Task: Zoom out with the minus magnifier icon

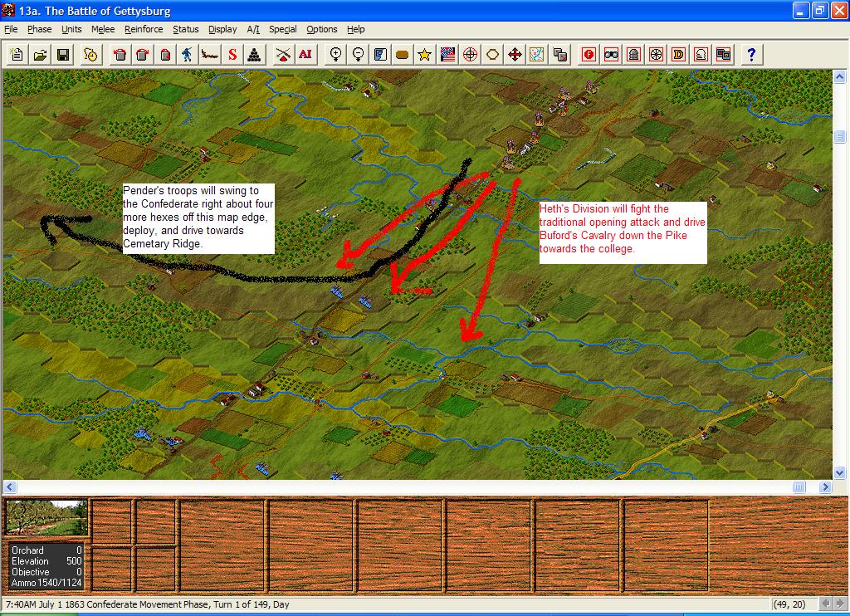Action: [x=358, y=54]
